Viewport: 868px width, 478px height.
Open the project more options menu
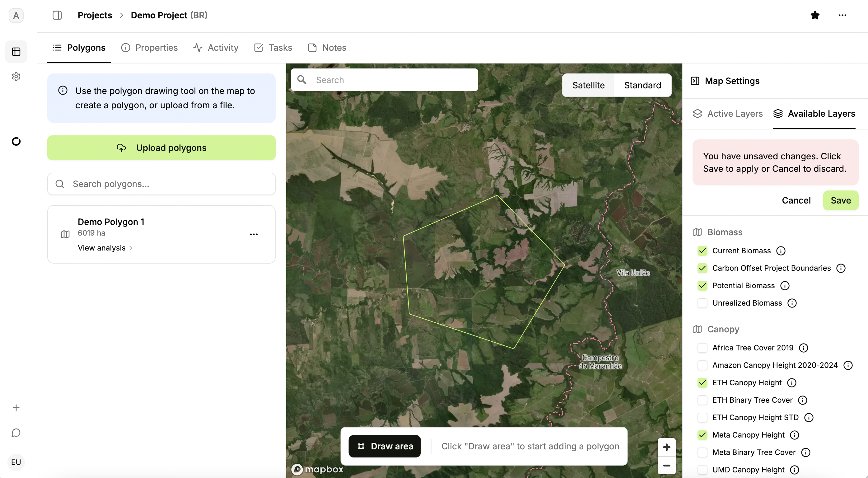coord(842,15)
